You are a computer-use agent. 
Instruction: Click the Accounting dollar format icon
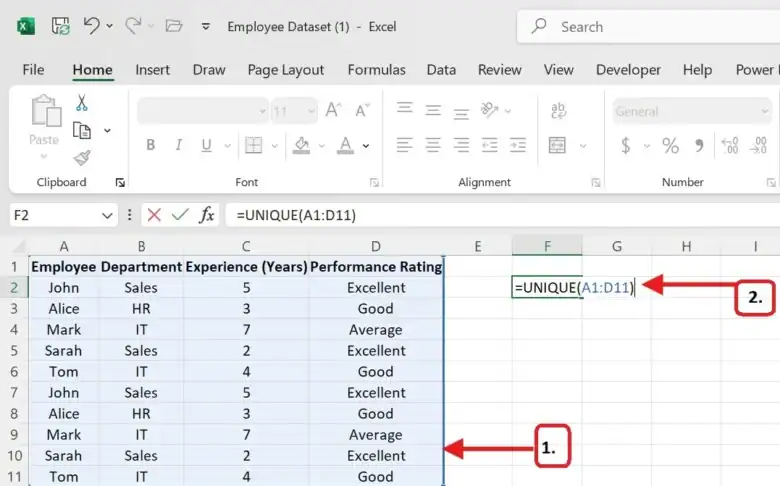[x=626, y=145]
